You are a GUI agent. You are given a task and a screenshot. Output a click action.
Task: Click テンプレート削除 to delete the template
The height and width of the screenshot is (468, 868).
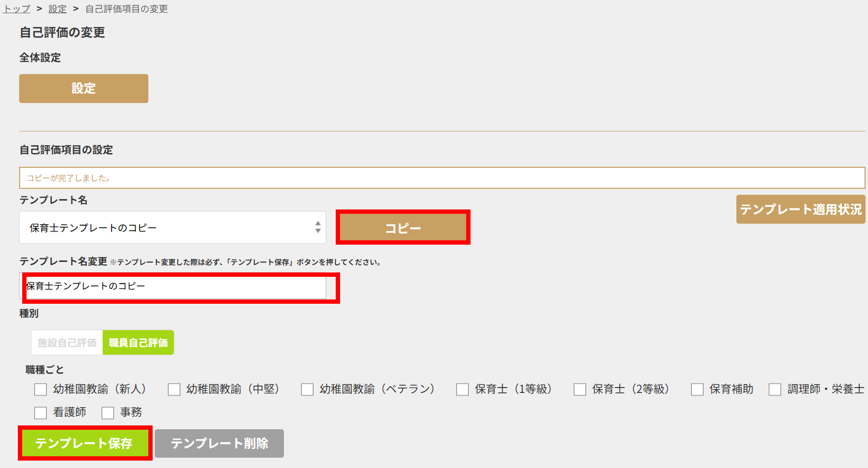219,443
